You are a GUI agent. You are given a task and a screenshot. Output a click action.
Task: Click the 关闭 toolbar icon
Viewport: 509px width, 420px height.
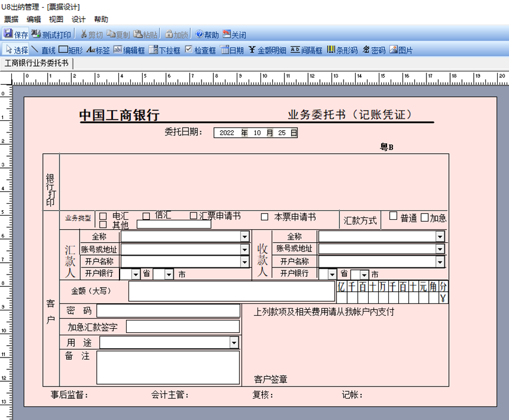(x=227, y=34)
